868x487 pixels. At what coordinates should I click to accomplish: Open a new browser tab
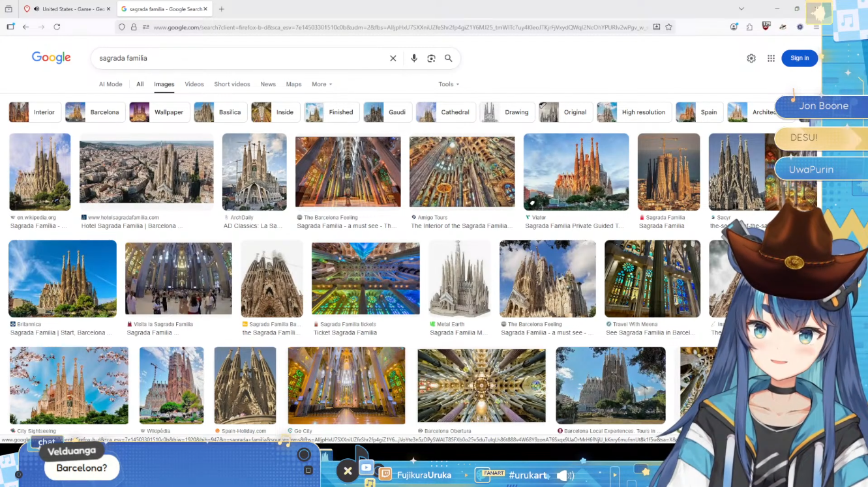click(222, 9)
